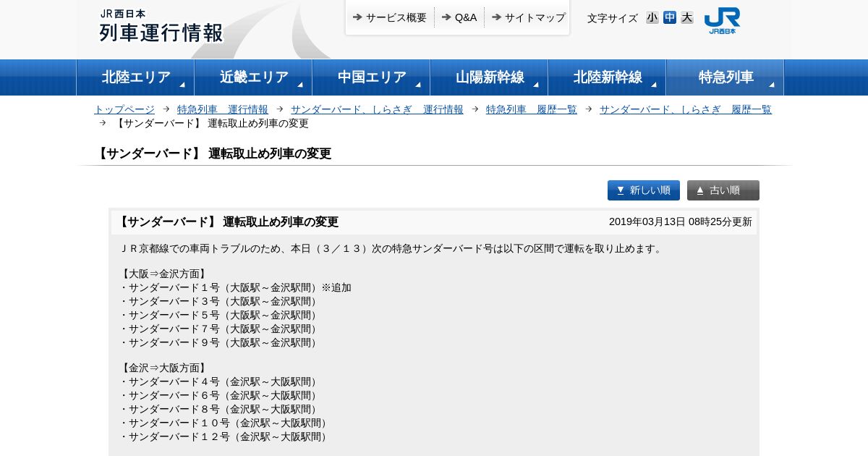The height and width of the screenshot is (456, 868).
Task: Open the 特急列車 menu
Action: (725, 77)
